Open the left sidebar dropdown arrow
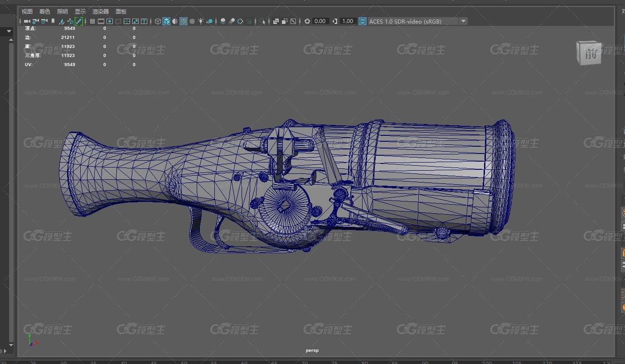This screenshot has width=625, height=364. point(9,32)
